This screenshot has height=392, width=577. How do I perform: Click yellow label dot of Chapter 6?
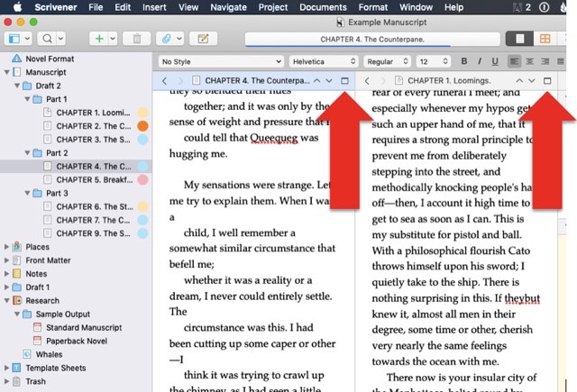pyautogui.click(x=142, y=206)
